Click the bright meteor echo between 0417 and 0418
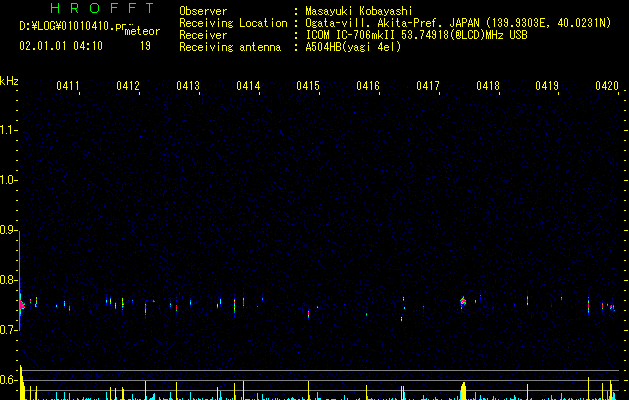 point(463,302)
